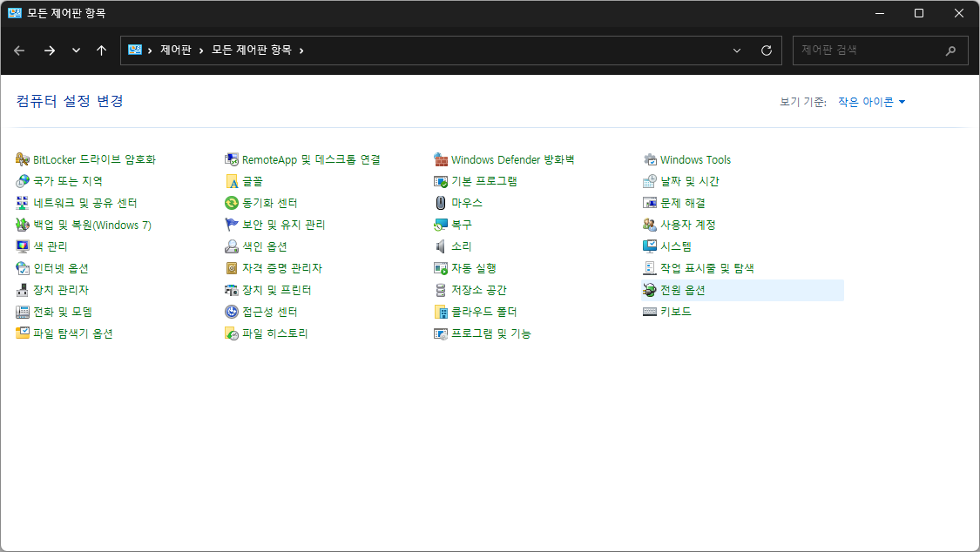Viewport: 980px width, 552px height.
Task: Open the 자격 증명 관리자 safe icon
Action: (x=232, y=268)
